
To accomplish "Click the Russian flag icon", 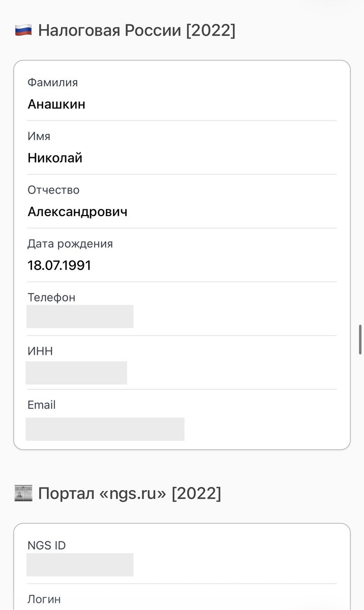I will pyautogui.click(x=22, y=29).
